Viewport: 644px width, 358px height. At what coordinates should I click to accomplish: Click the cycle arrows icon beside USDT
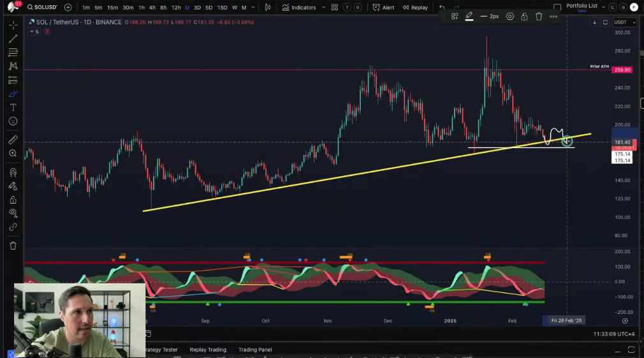click(x=605, y=22)
